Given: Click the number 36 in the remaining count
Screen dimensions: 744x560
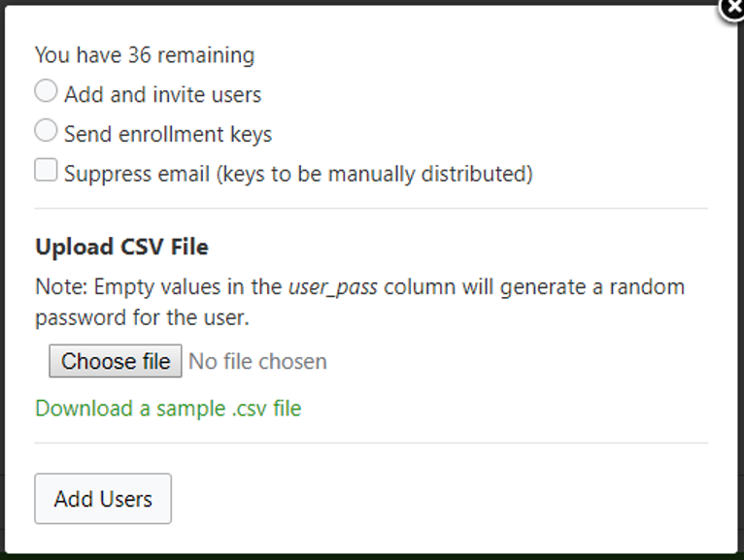Looking at the screenshot, I should point(140,55).
